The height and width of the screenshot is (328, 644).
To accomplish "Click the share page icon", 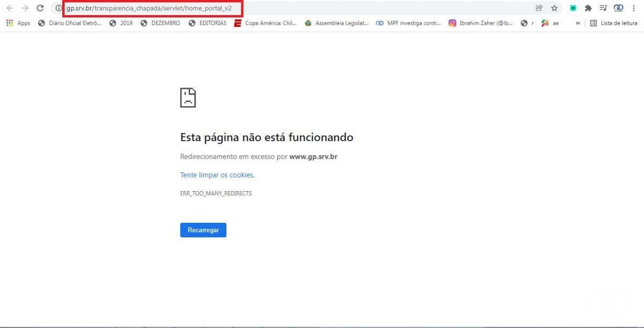I will 539,8.
